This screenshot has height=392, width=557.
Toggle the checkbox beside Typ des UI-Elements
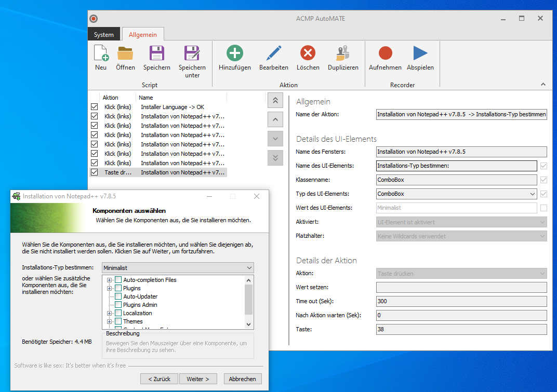coord(543,194)
